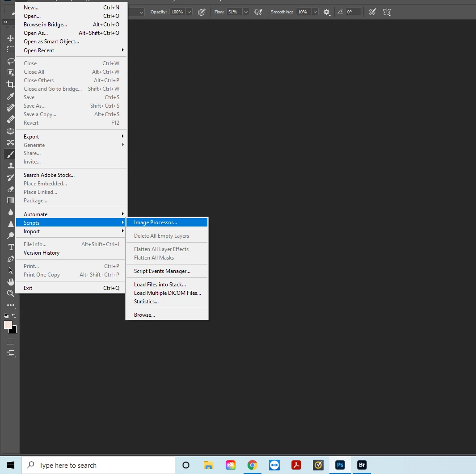Select the Pen tool
Screen dimensions: 476x474
pyautogui.click(x=10, y=259)
